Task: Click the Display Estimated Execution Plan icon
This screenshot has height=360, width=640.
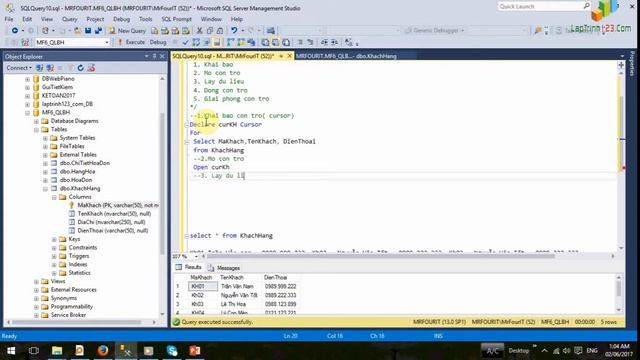Action: (196, 42)
